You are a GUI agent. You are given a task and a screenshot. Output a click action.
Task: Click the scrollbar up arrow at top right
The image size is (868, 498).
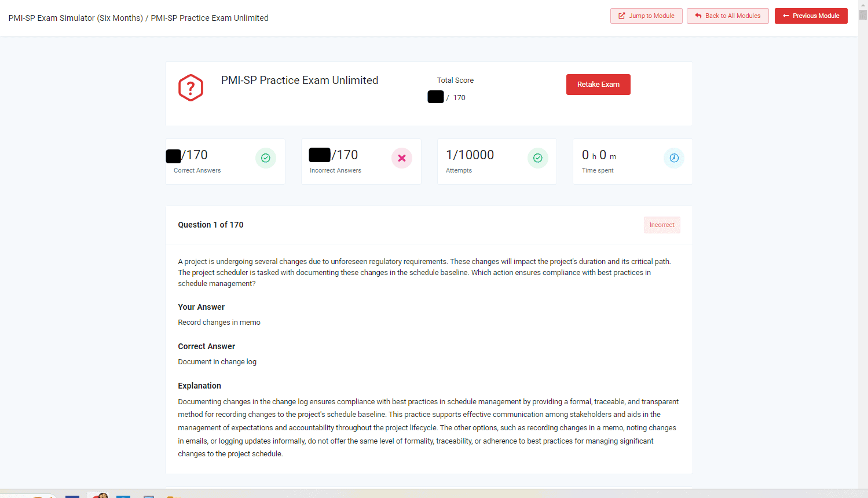tap(863, 5)
